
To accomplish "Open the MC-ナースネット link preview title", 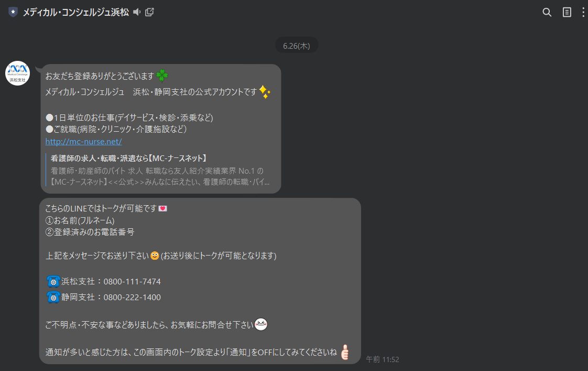I will coord(128,158).
